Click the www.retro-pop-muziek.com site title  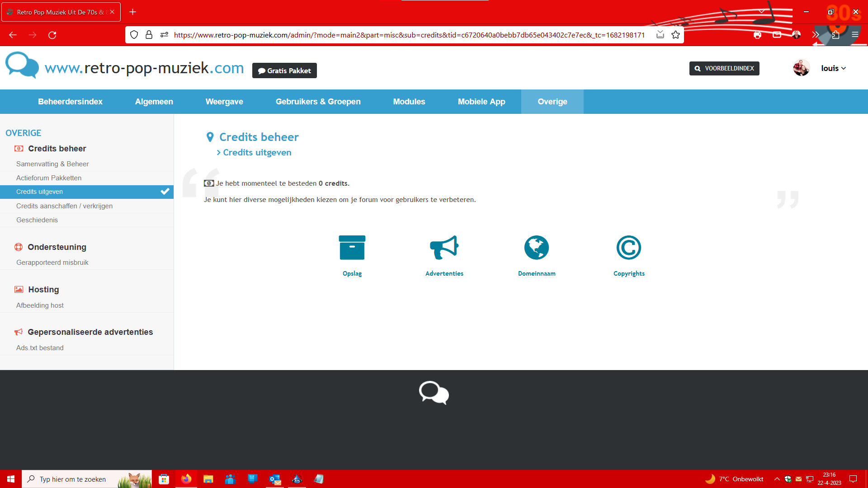[144, 68]
